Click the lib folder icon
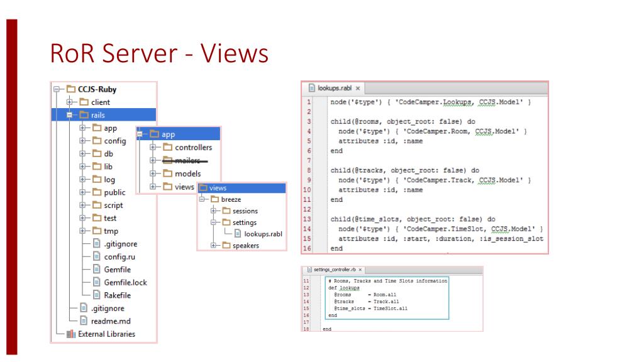 tap(97, 166)
